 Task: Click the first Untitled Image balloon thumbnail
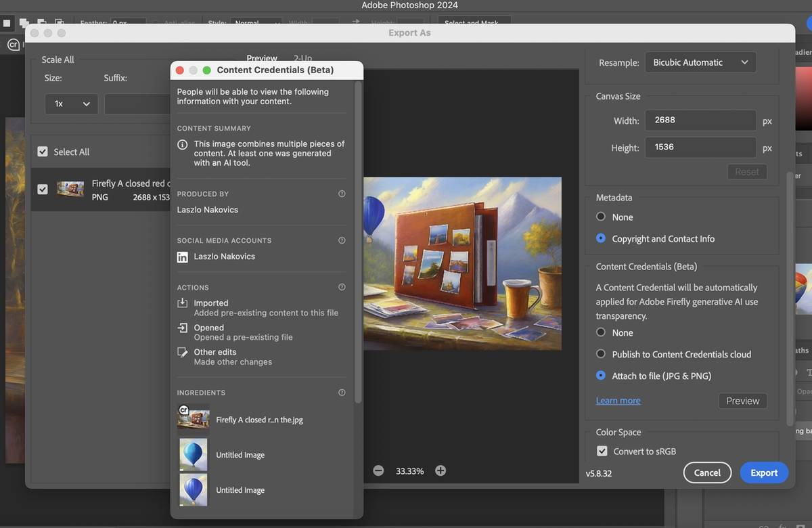pos(194,455)
